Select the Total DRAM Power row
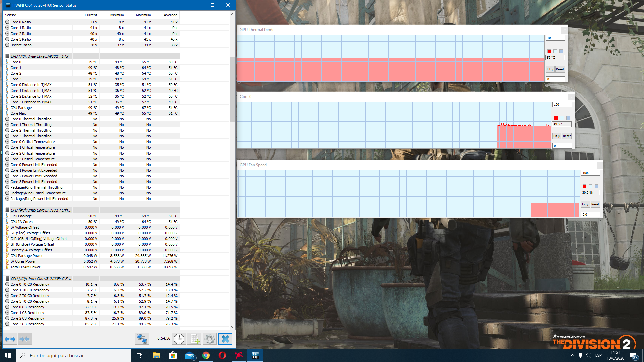This screenshot has width=644, height=362. click(x=92, y=267)
